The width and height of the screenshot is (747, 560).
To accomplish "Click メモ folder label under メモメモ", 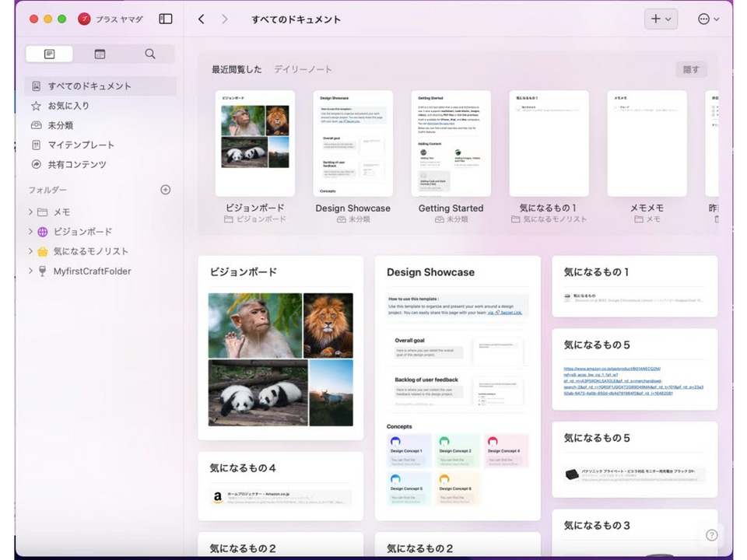I will pyautogui.click(x=647, y=219).
